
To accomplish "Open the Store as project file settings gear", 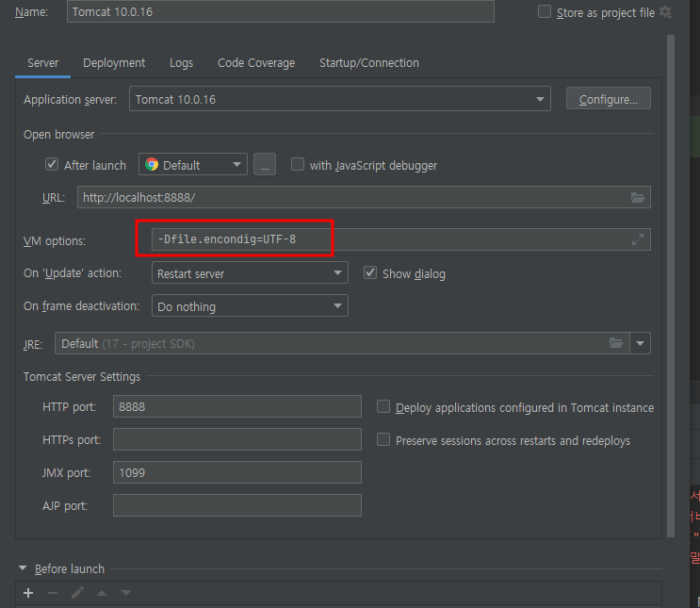I will click(665, 12).
